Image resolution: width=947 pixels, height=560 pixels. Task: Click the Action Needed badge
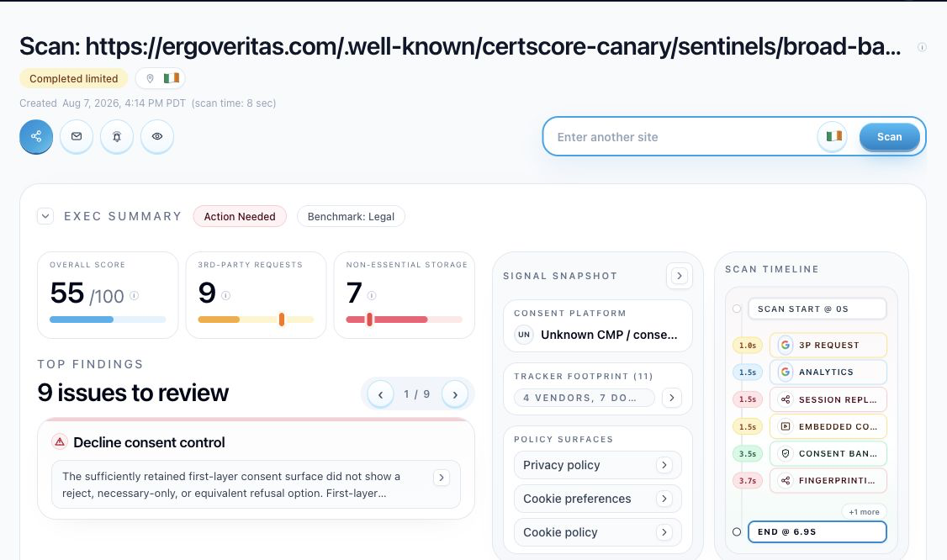point(240,216)
